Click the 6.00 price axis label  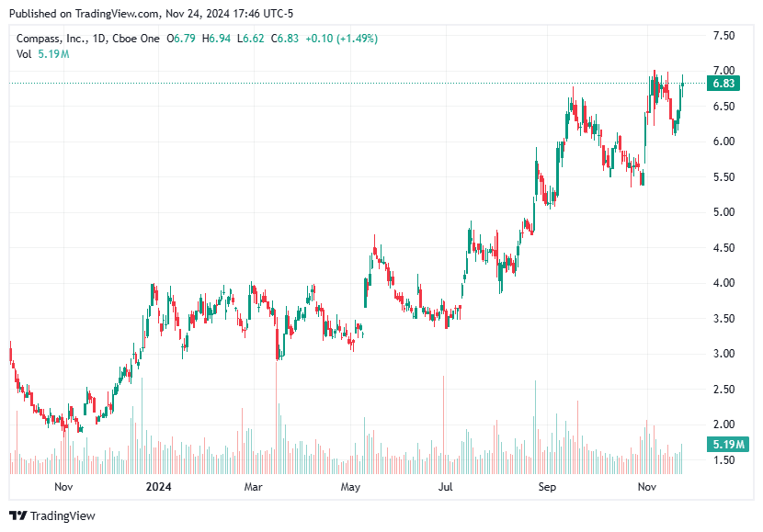pyautogui.click(x=723, y=141)
